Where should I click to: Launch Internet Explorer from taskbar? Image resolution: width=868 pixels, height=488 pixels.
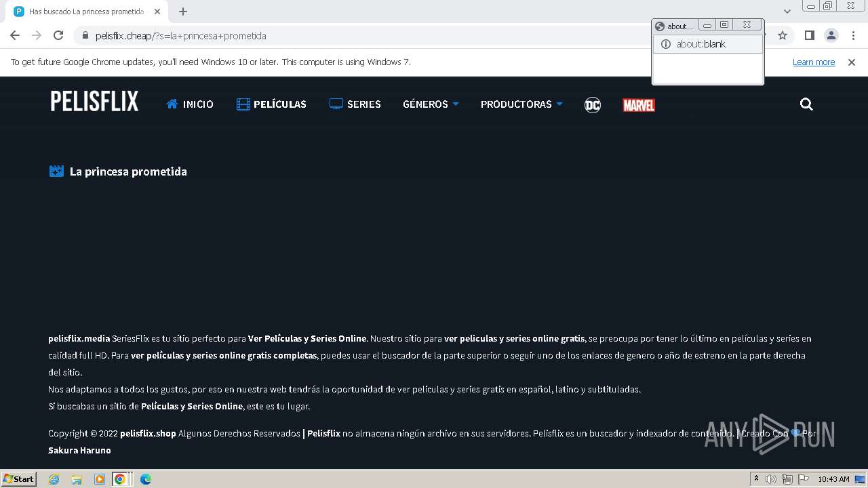click(54, 479)
